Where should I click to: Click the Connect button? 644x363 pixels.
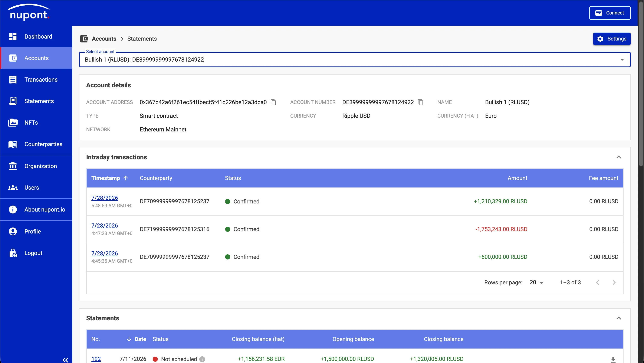(610, 13)
